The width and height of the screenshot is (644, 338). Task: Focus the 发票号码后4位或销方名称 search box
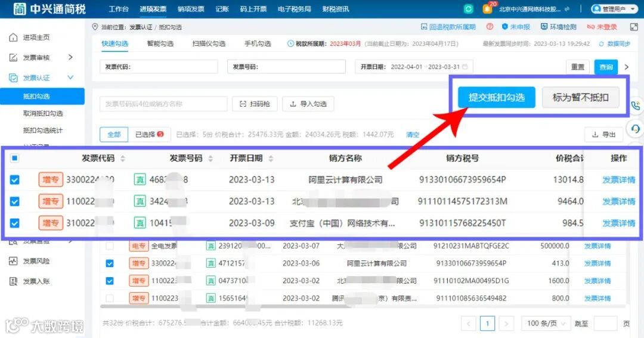tap(163, 104)
